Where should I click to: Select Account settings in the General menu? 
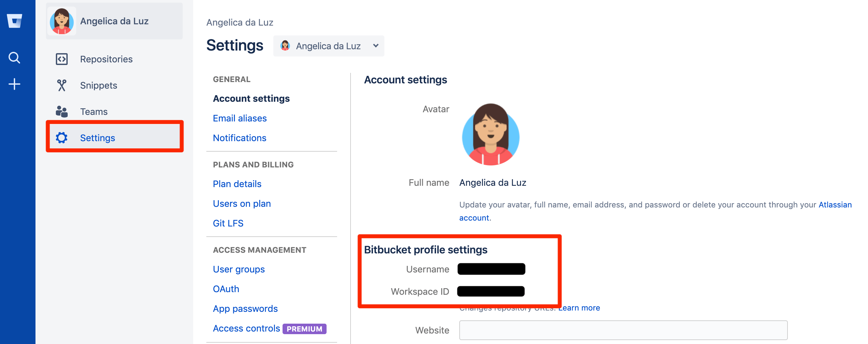pyautogui.click(x=251, y=98)
